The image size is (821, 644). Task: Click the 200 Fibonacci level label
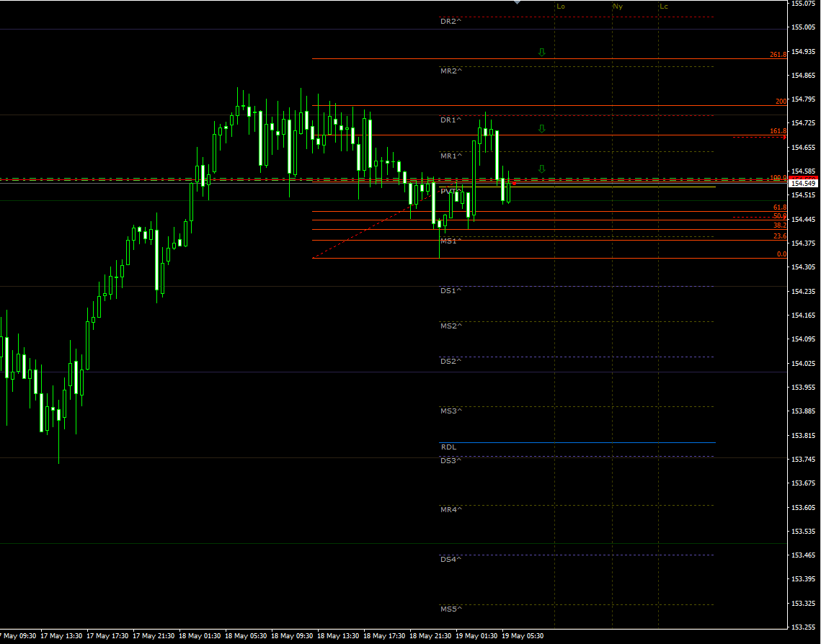click(x=781, y=102)
